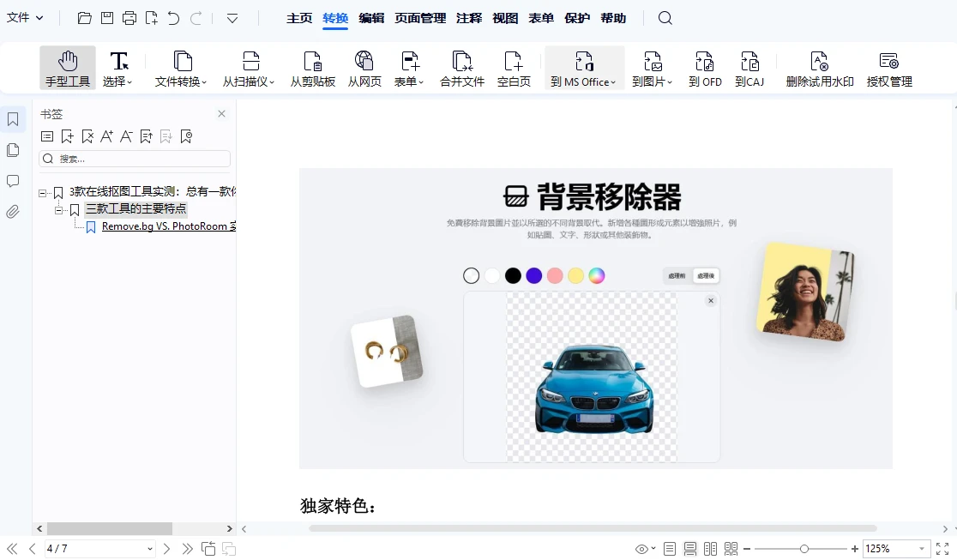The image size is (957, 560).
Task: Click the bookmark list options icon
Action: click(x=47, y=137)
